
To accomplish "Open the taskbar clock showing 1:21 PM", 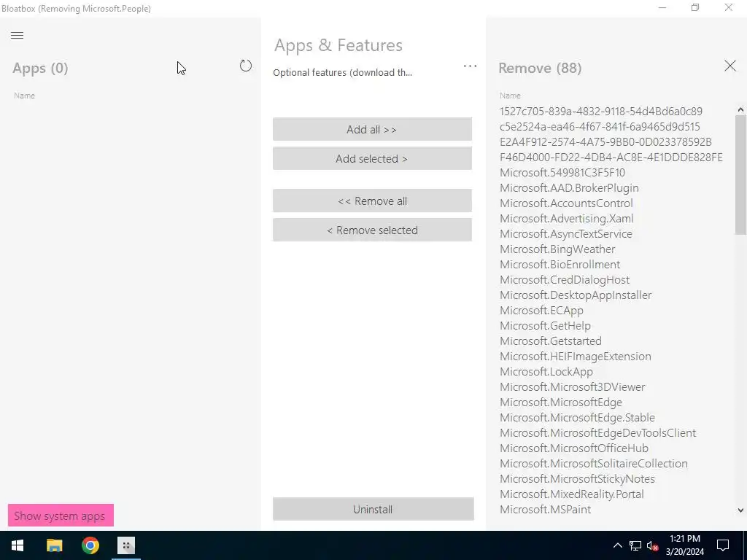I will (x=684, y=545).
